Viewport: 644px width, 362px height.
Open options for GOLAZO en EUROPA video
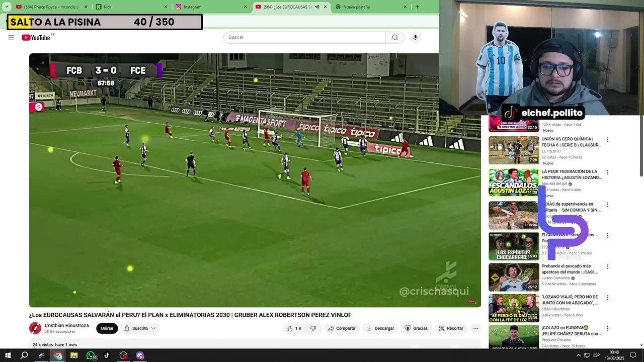[607, 328]
